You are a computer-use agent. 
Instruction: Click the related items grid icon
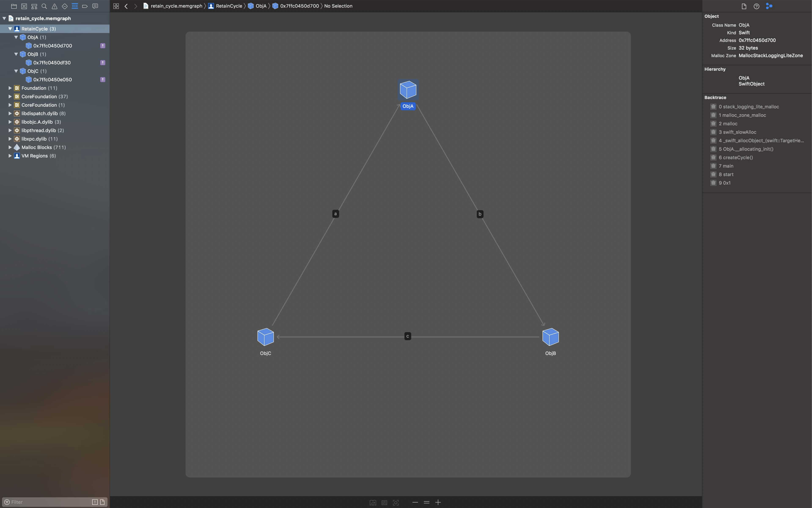[116, 6]
